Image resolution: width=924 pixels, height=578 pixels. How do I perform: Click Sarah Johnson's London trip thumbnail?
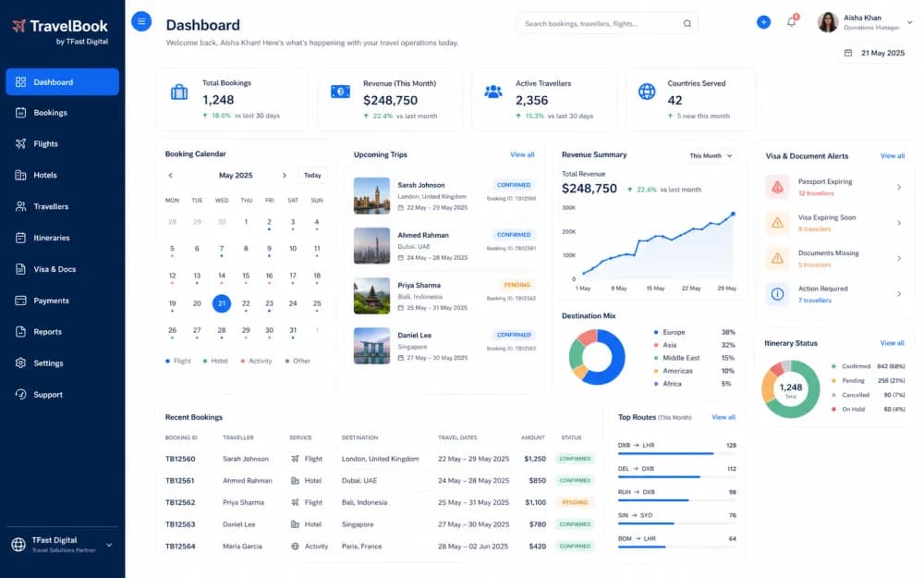click(371, 196)
